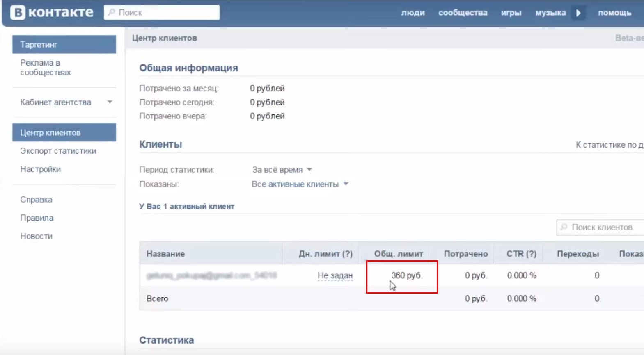Viewport: 644px width, 355px height.
Task: Open the музыка top navigation link
Action: click(551, 13)
